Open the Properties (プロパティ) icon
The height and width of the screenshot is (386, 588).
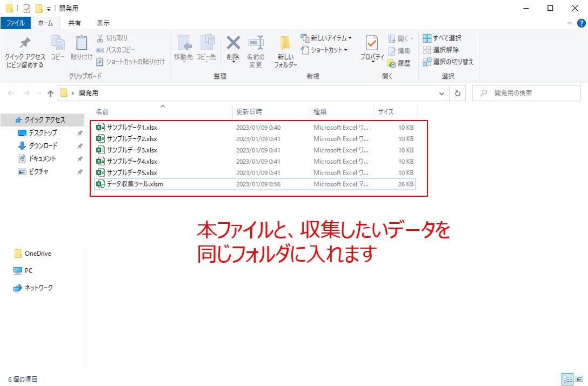[x=372, y=44]
